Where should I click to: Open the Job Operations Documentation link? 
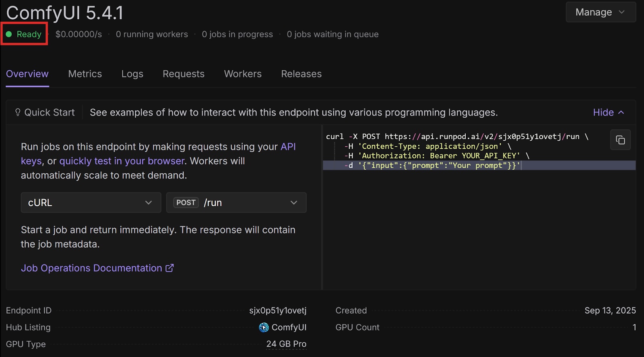[x=97, y=268]
